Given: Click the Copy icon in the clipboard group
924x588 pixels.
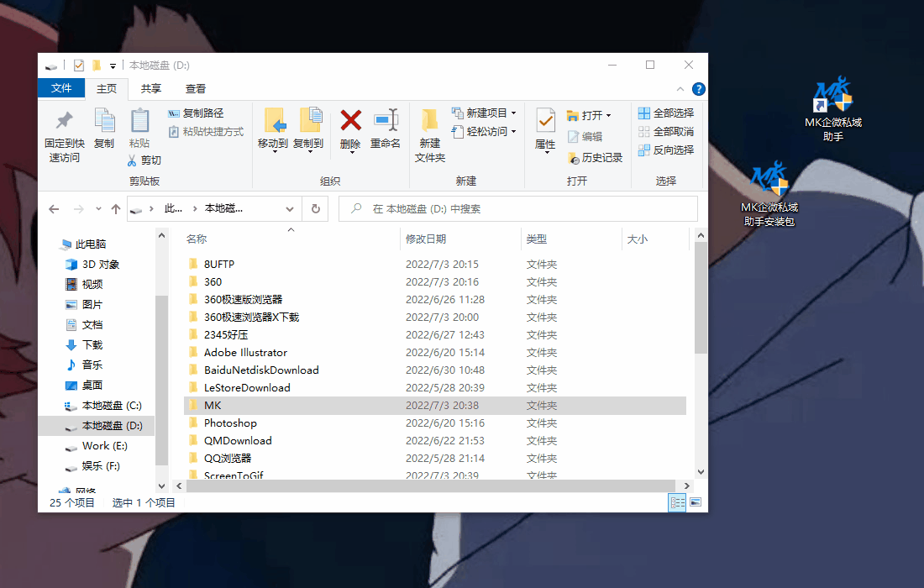Looking at the screenshot, I should 104,129.
